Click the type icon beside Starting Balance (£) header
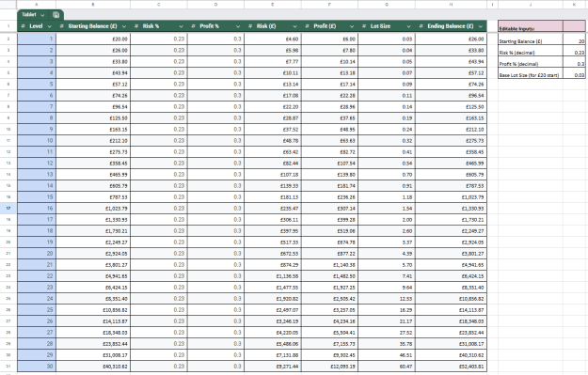This screenshot has width=588, height=375. pos(62,26)
